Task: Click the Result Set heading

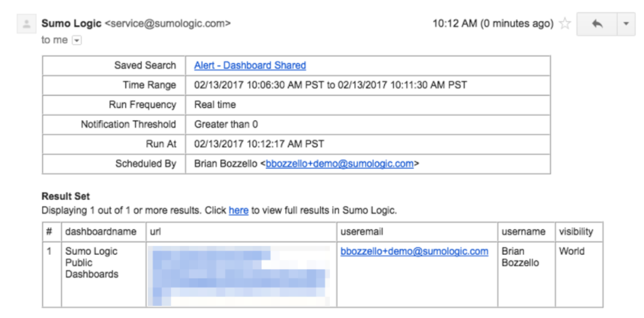Action: 66,196
